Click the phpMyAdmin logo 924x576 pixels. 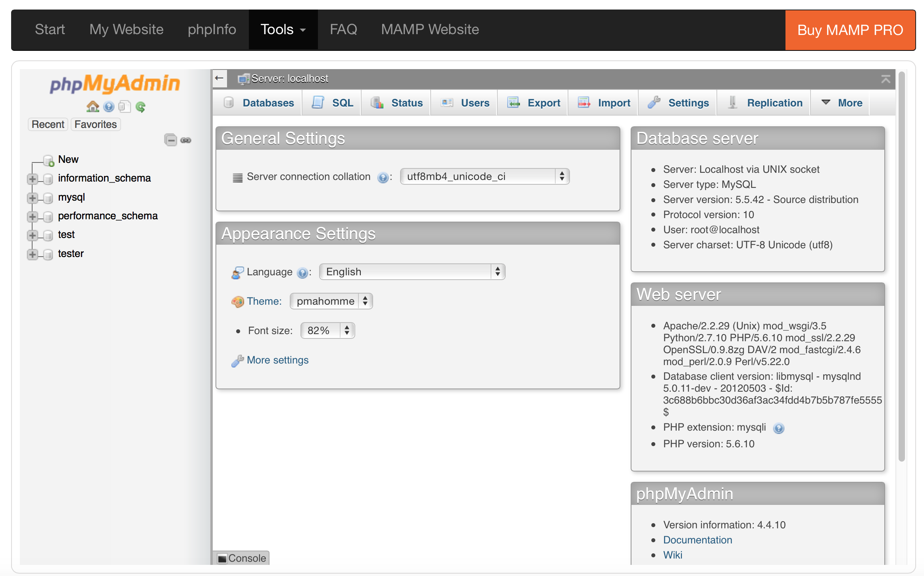pos(115,84)
